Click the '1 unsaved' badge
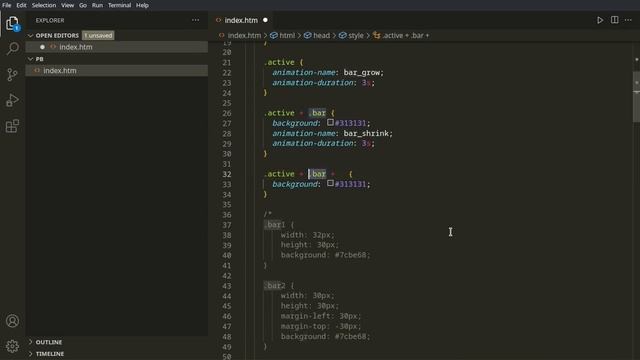640x360 pixels. point(98,36)
